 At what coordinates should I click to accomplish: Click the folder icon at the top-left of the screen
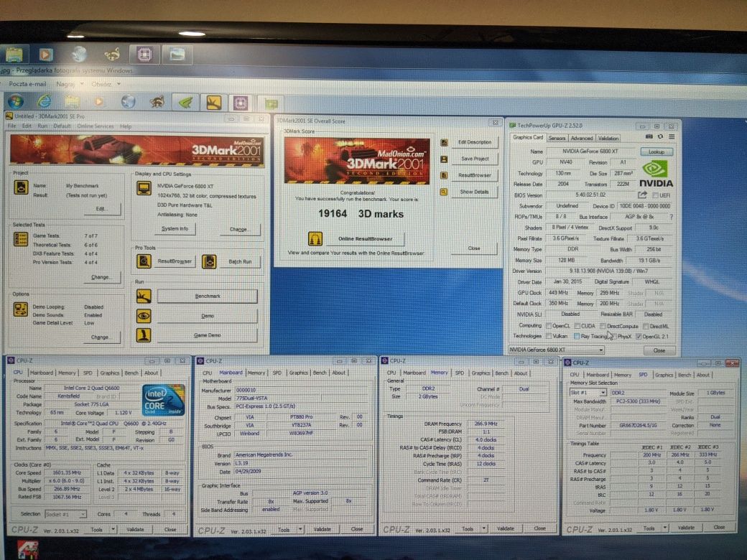point(14,55)
